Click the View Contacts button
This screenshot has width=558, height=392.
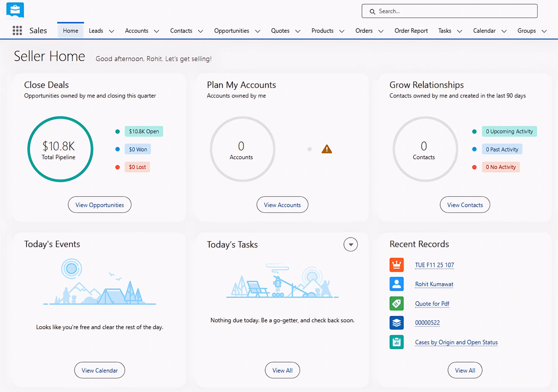click(465, 205)
